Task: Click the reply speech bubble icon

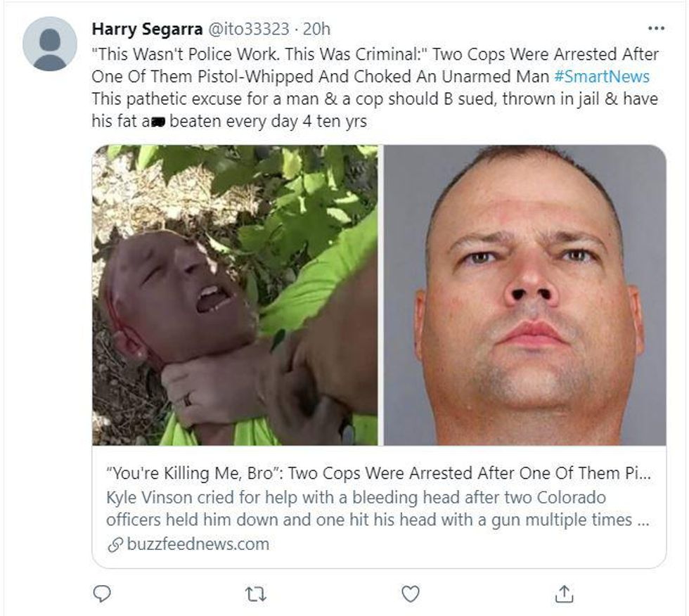Action: (x=103, y=594)
